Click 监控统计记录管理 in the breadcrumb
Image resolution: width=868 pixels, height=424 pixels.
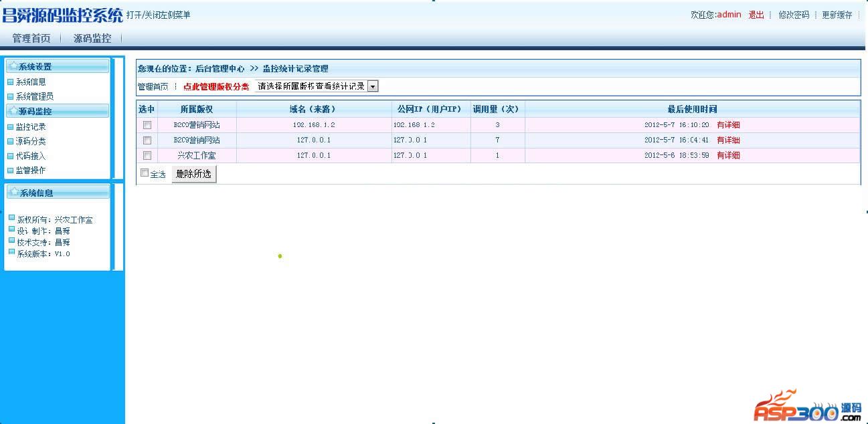(295, 69)
